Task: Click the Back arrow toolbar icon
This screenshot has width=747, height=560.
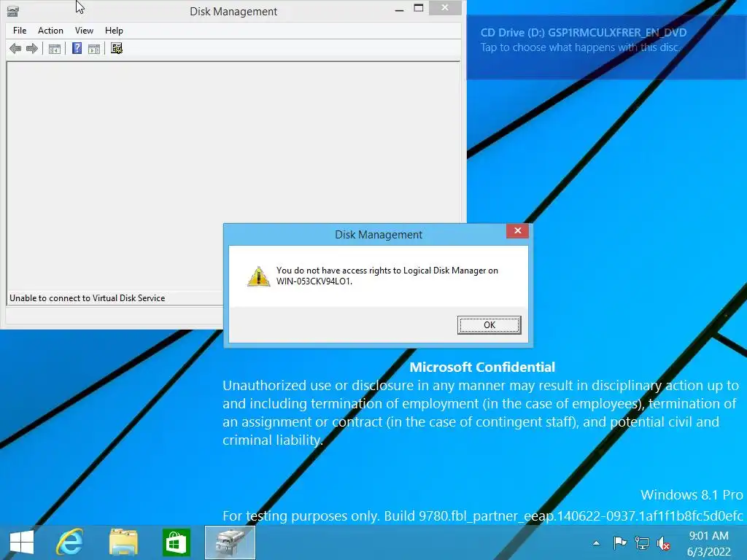Action: [x=15, y=49]
